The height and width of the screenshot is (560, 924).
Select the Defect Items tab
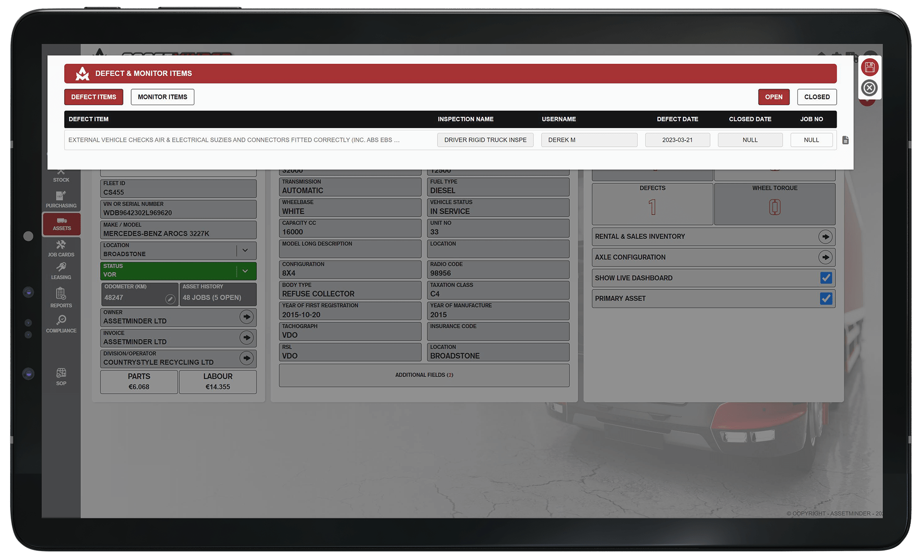tap(93, 97)
